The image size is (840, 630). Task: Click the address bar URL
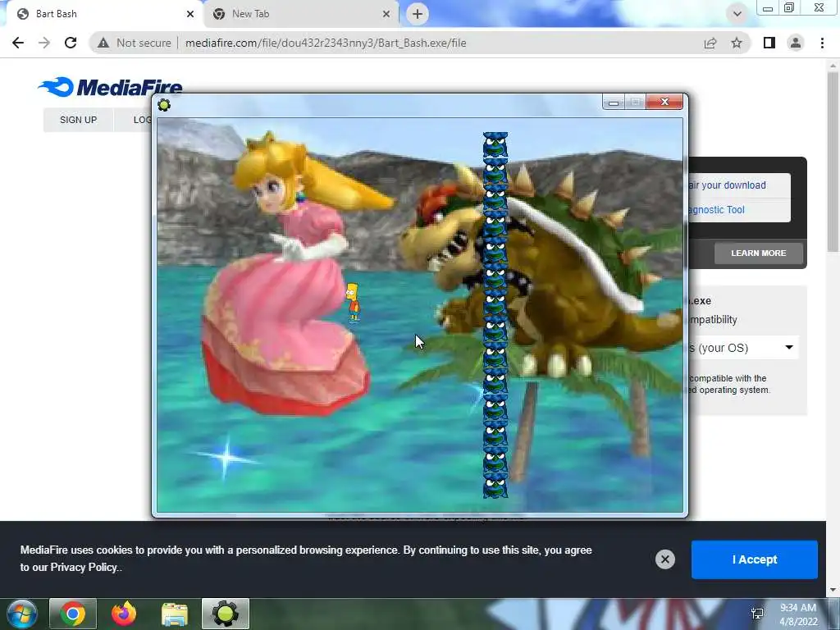(326, 43)
